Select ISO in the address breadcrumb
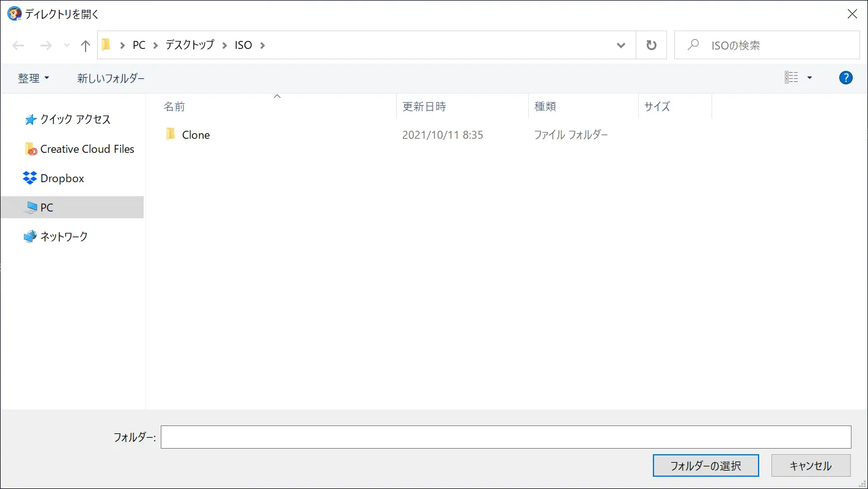868x489 pixels. point(243,45)
